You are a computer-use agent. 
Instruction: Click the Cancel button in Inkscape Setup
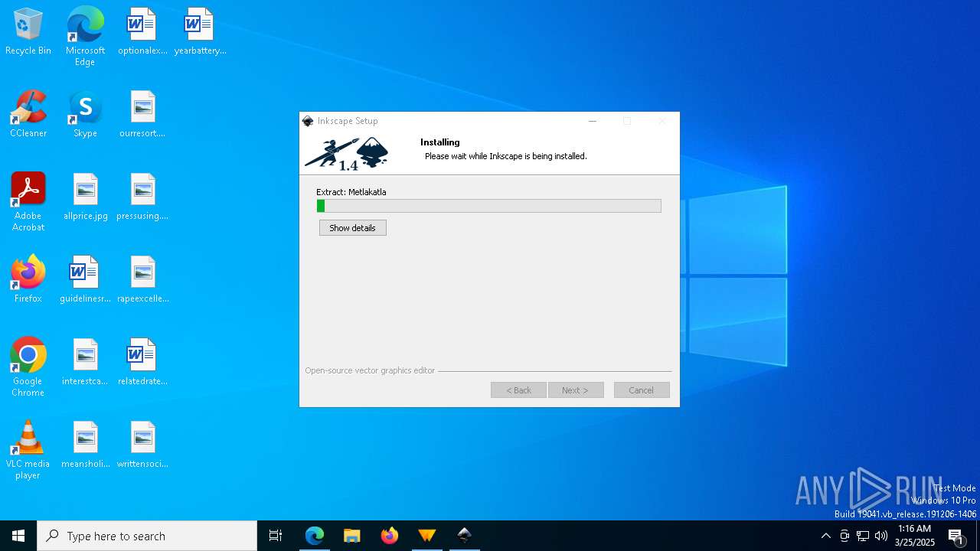[642, 390]
